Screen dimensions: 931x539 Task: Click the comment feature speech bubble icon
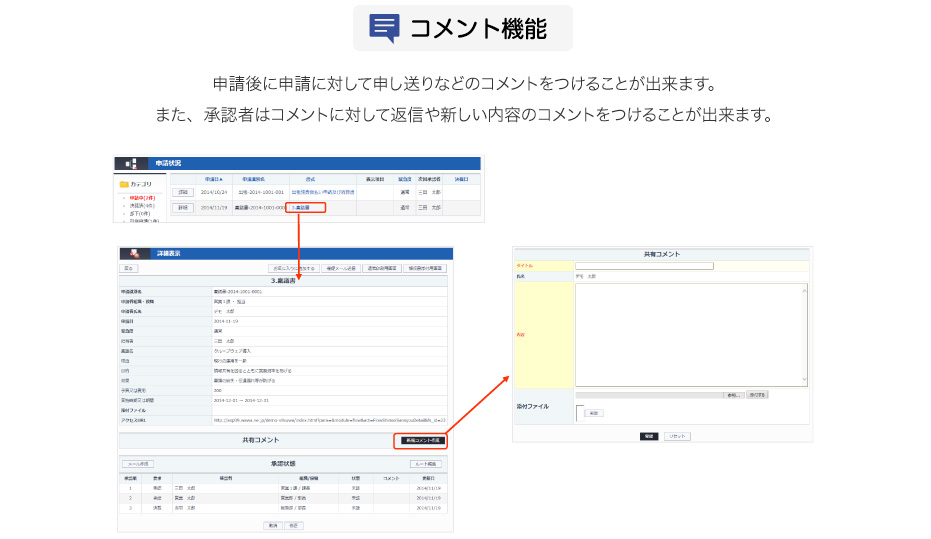(384, 28)
